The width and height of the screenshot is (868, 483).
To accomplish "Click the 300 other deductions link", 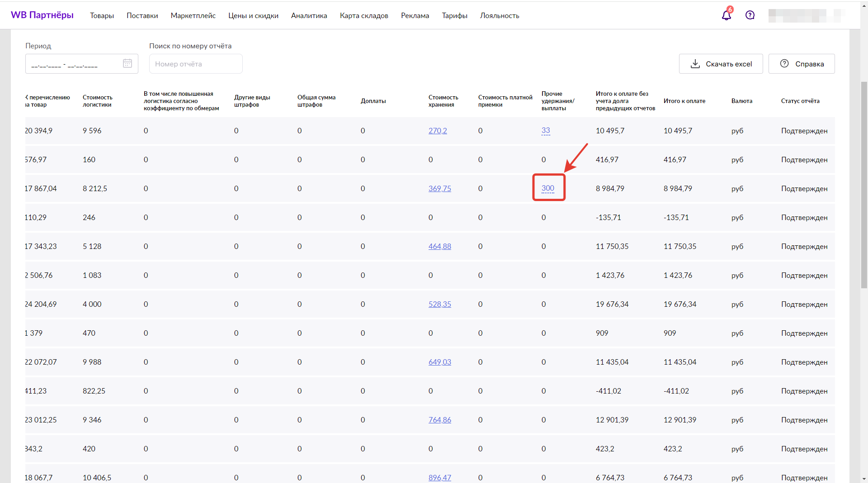I will pos(547,188).
